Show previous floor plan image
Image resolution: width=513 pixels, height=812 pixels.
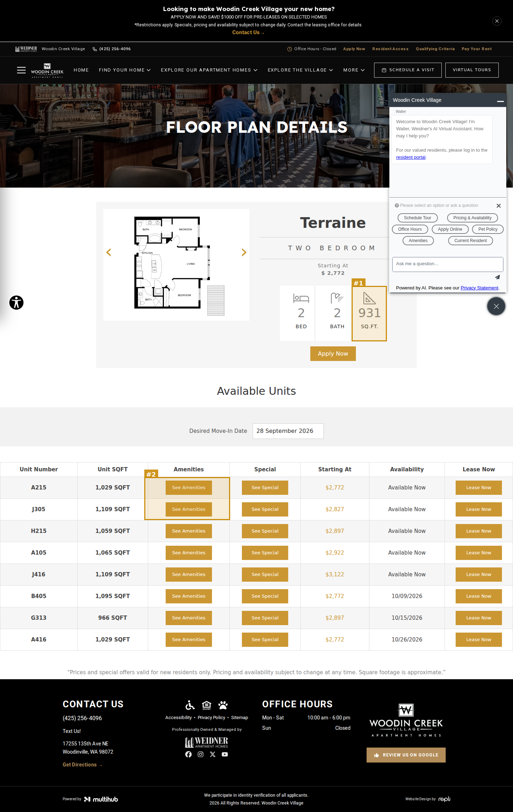point(109,252)
